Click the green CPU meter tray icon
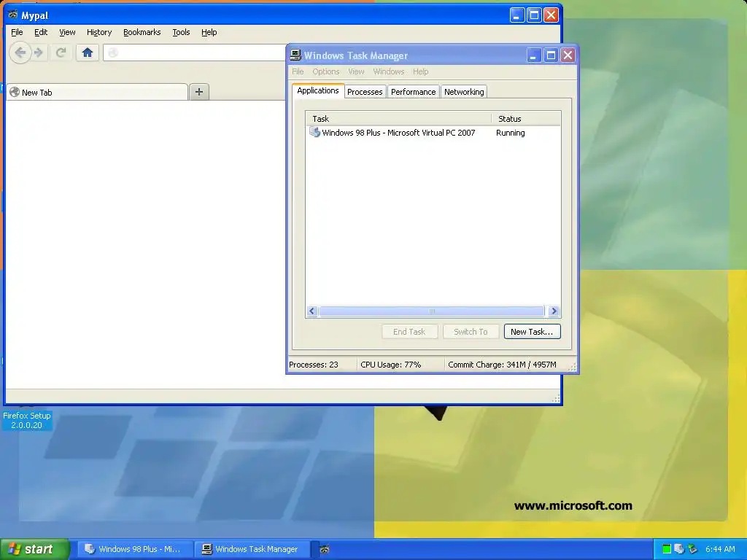 [667, 549]
